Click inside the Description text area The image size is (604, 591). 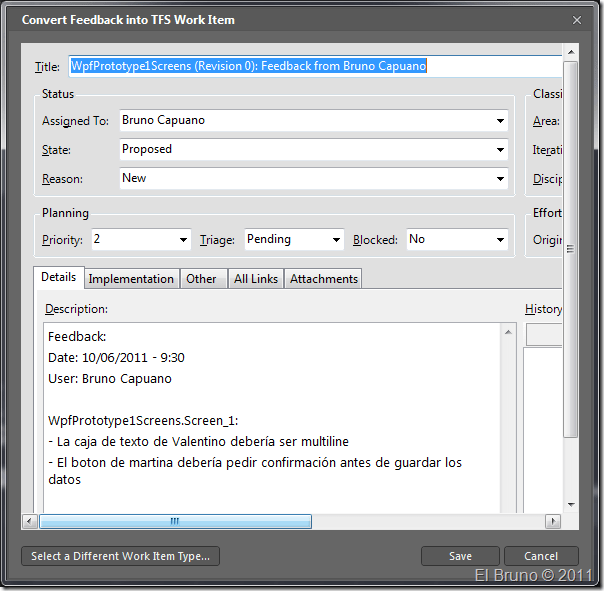270,420
